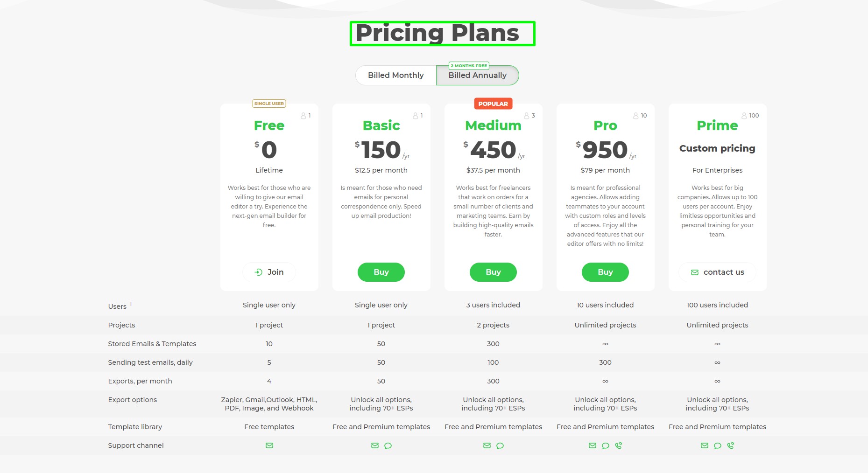Buy the Pro plan

pos(605,272)
